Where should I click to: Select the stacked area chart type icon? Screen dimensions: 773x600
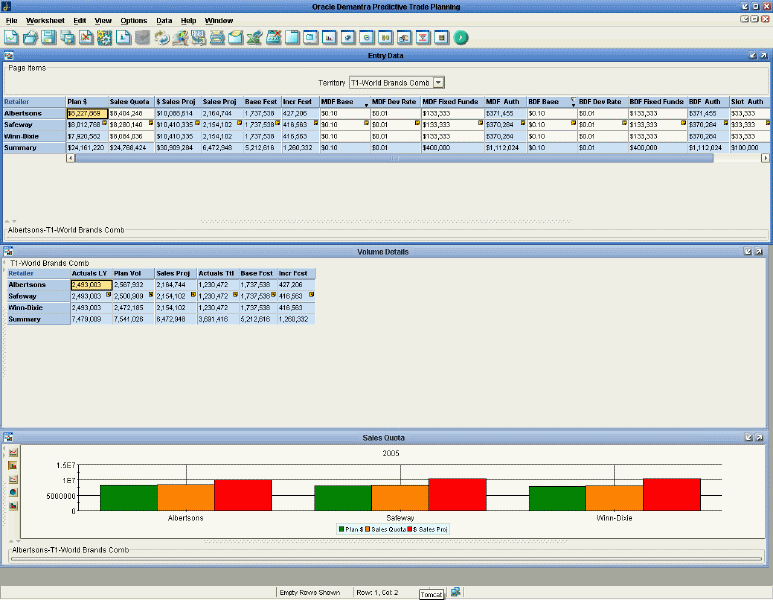tap(13, 505)
